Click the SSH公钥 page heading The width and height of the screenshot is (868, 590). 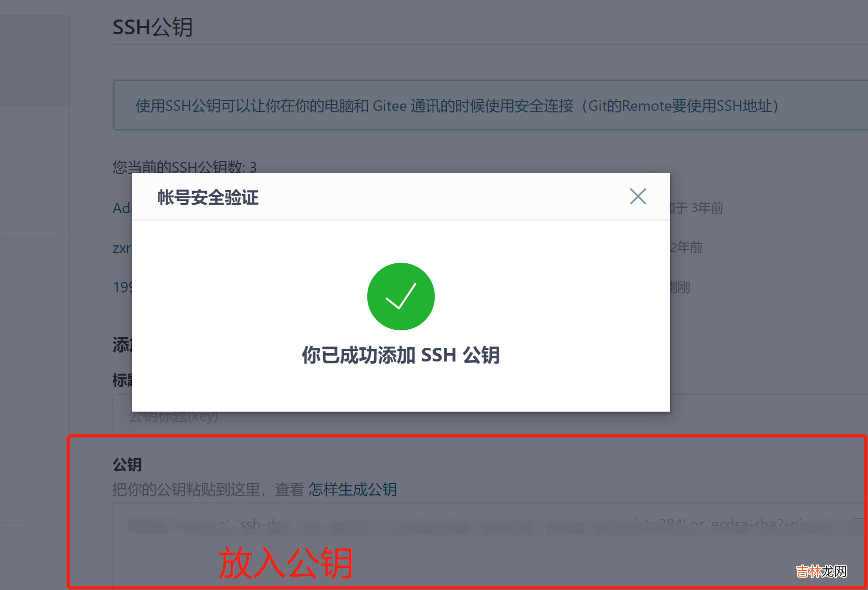(x=152, y=27)
